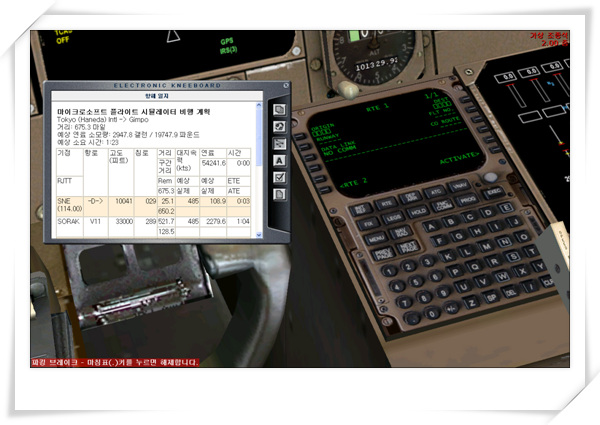Click kneeboard scrollbar down arrow
Image resolution: width=600 pixels, height=425 pixels.
pyautogui.click(x=259, y=235)
